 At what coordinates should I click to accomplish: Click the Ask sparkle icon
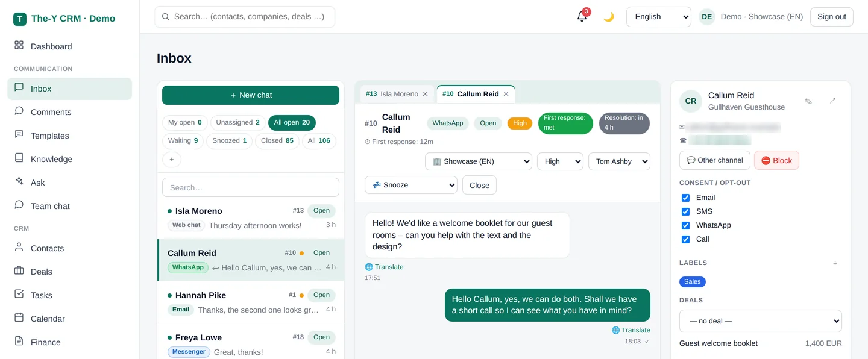(19, 181)
